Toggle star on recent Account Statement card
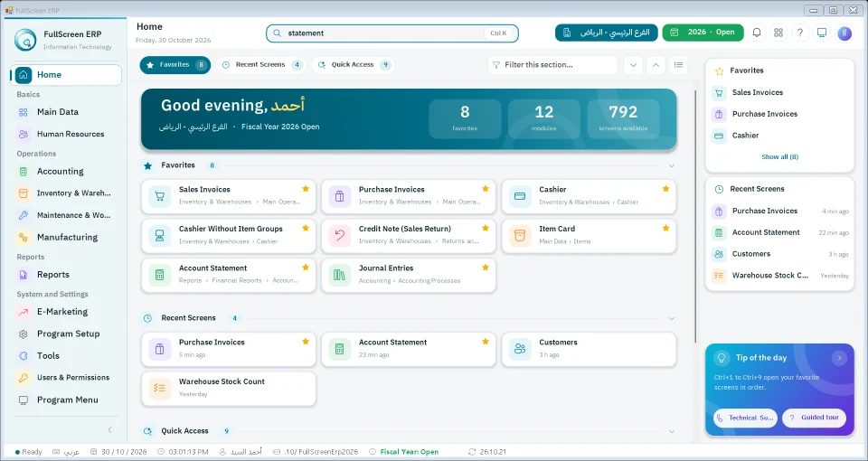Viewport: 868px width, 461px height. point(486,342)
